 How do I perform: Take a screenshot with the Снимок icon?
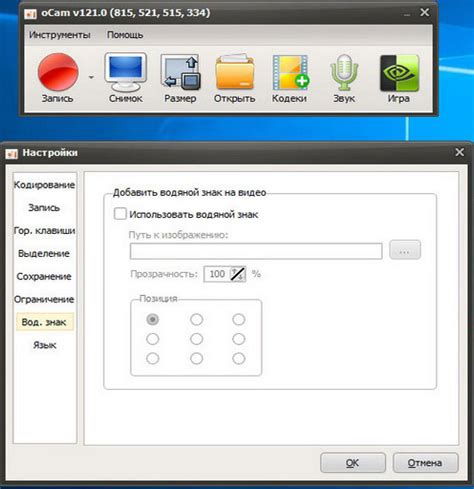point(126,72)
